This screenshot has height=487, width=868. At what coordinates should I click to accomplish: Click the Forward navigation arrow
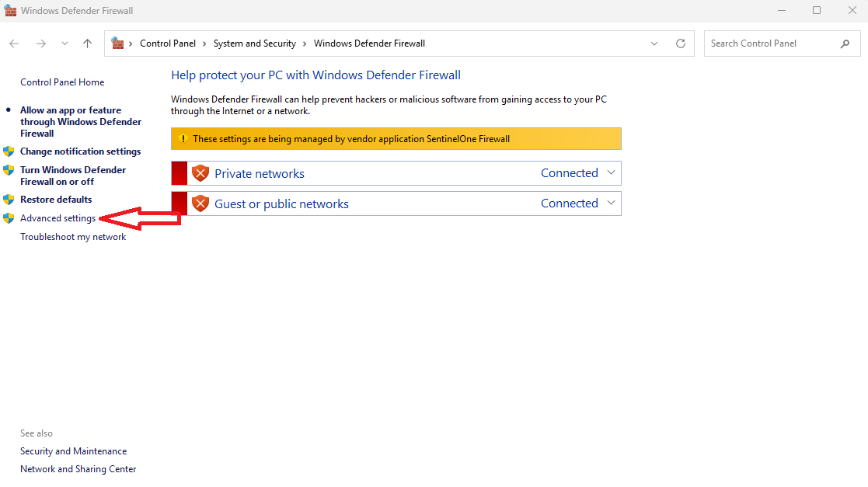pos(40,43)
